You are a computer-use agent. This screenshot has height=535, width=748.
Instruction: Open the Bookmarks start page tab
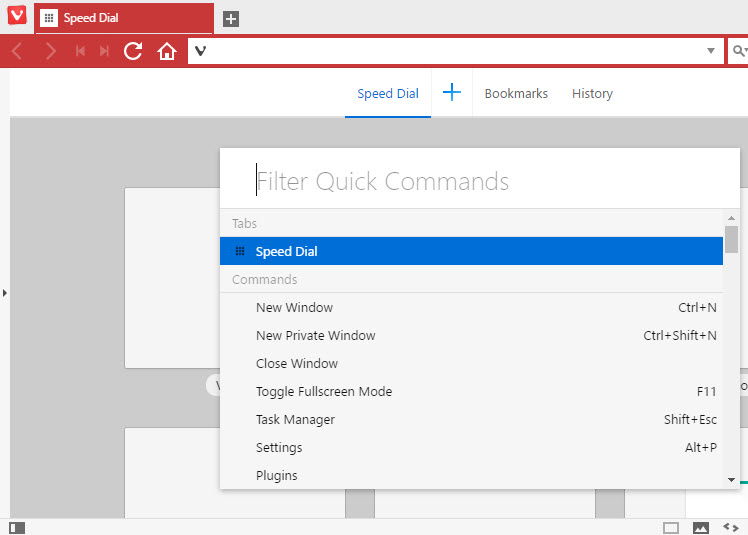(x=516, y=94)
